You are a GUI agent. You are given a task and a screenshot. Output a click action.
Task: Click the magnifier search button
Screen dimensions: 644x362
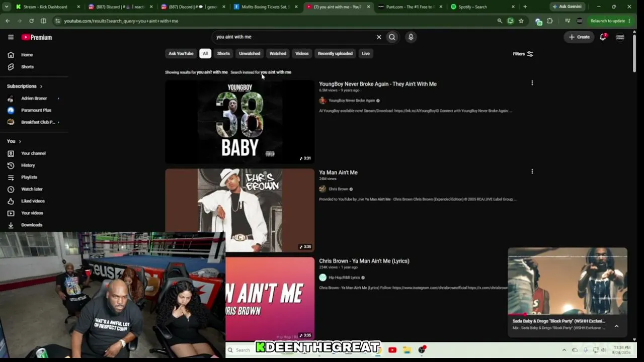392,37
